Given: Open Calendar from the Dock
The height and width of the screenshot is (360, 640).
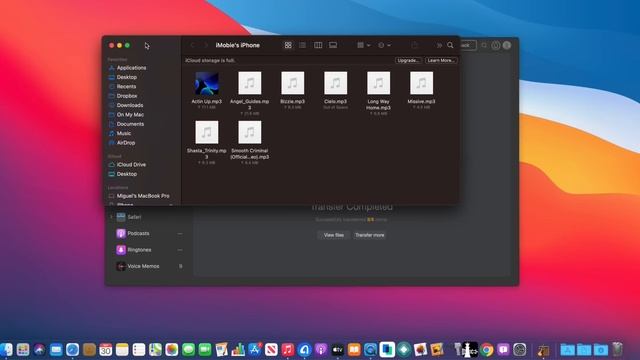Looking at the screenshot, I should (106, 349).
